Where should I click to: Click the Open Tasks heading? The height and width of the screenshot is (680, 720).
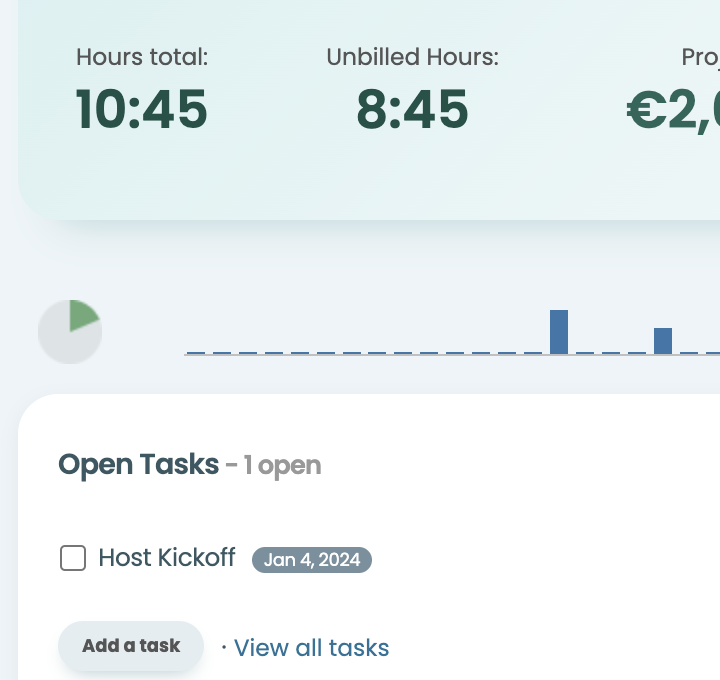pyautogui.click(x=138, y=465)
